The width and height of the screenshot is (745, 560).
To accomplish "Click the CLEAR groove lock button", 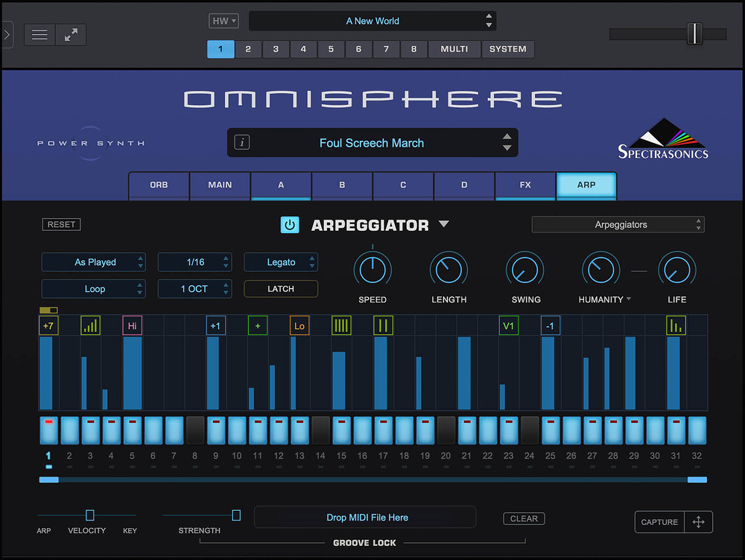I will (x=524, y=518).
